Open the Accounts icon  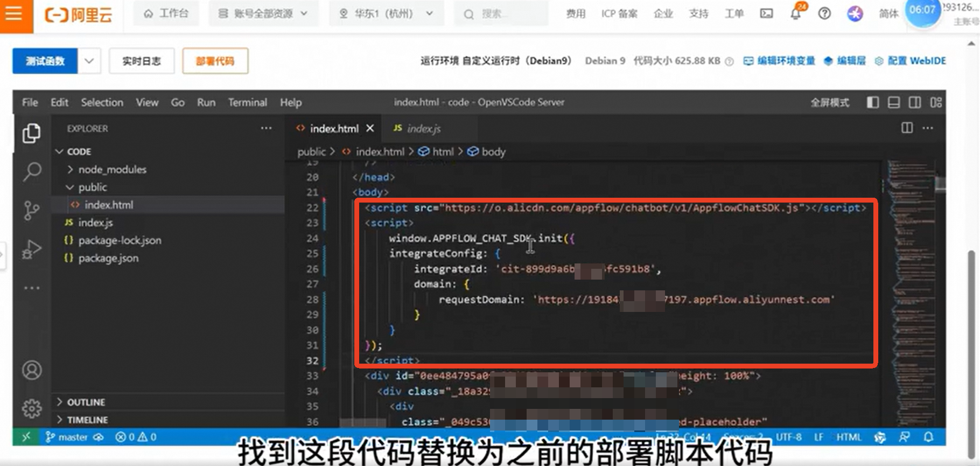click(x=32, y=370)
